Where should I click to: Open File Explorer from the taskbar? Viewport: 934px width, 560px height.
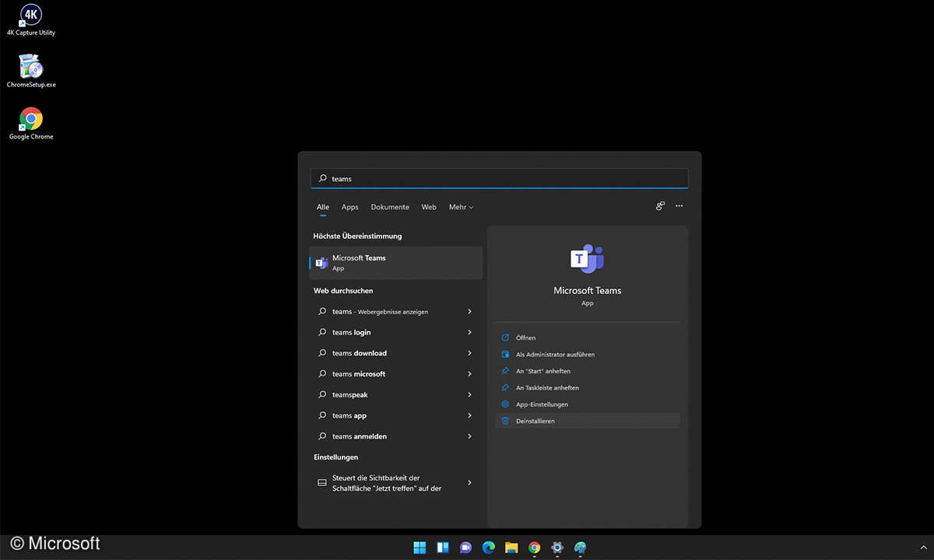pyautogui.click(x=511, y=548)
